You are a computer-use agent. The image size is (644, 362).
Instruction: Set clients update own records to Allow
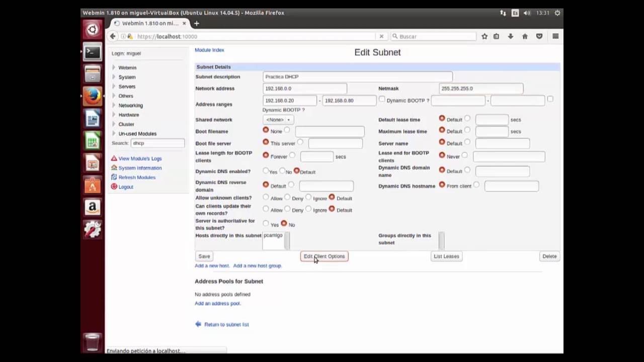point(266,209)
